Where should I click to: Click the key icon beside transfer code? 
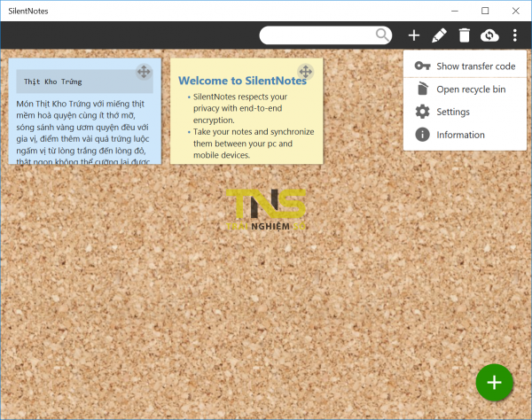point(422,66)
